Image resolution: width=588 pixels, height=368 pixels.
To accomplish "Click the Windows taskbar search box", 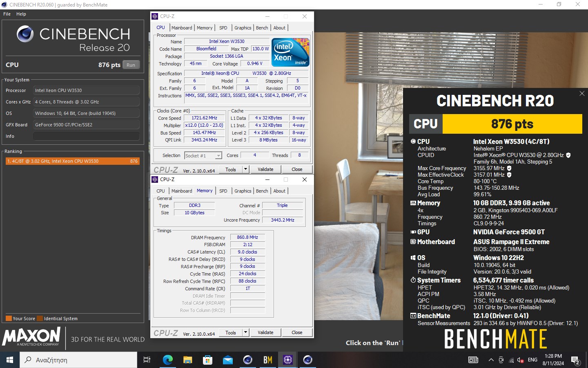I will (78, 360).
